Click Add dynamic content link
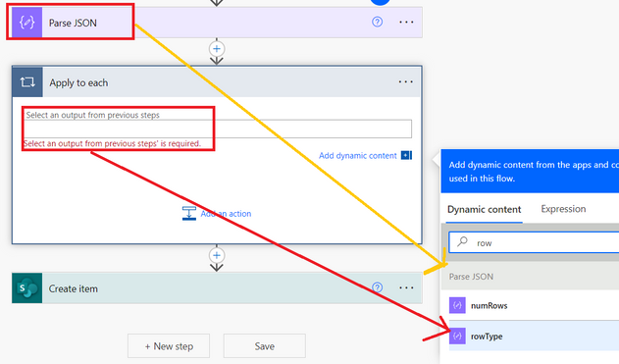Viewport: 619px width, 364px height. click(358, 156)
